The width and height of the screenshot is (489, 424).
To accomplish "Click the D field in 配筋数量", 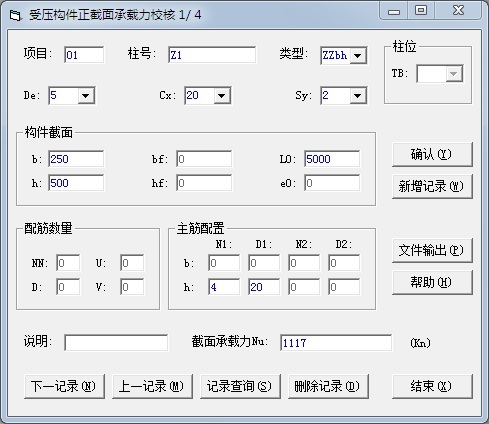I will pyautogui.click(x=68, y=287).
